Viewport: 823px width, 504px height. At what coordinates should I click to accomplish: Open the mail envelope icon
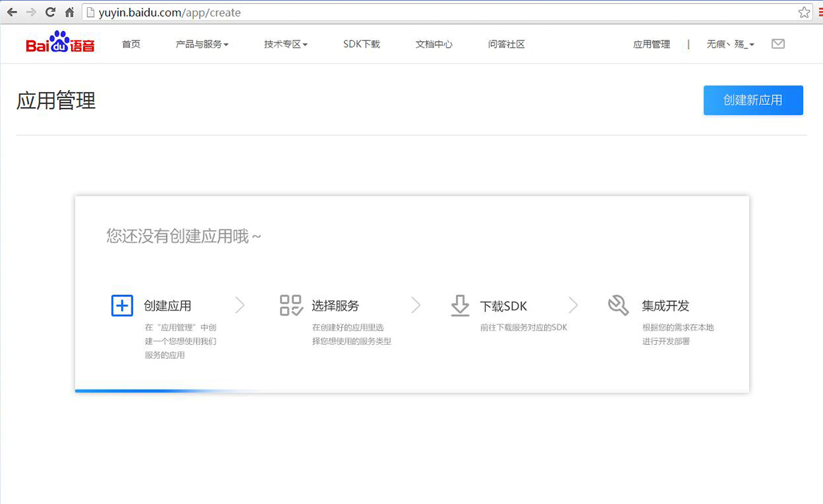tap(778, 44)
